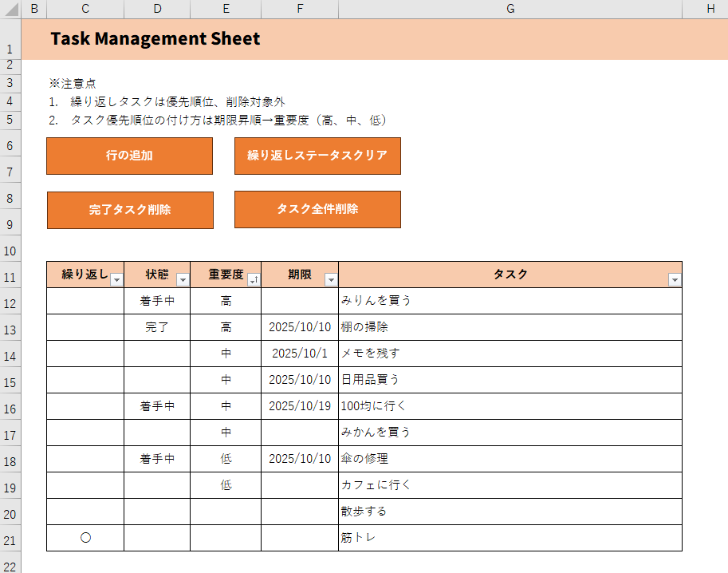Click the 完了 status cell

[x=157, y=327]
